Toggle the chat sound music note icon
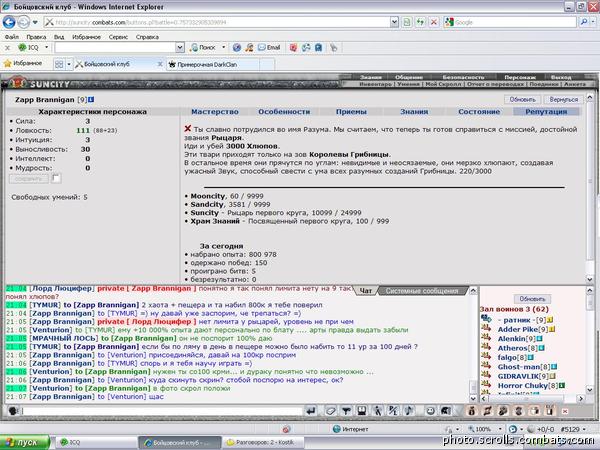Image resolution: width=600 pixels, height=450 pixels. (x=409, y=411)
